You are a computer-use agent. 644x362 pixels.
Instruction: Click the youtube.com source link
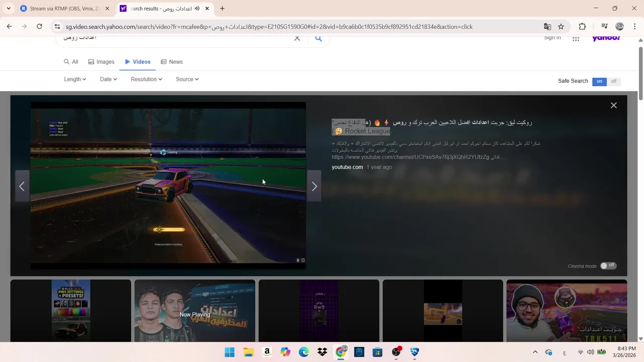(347, 167)
